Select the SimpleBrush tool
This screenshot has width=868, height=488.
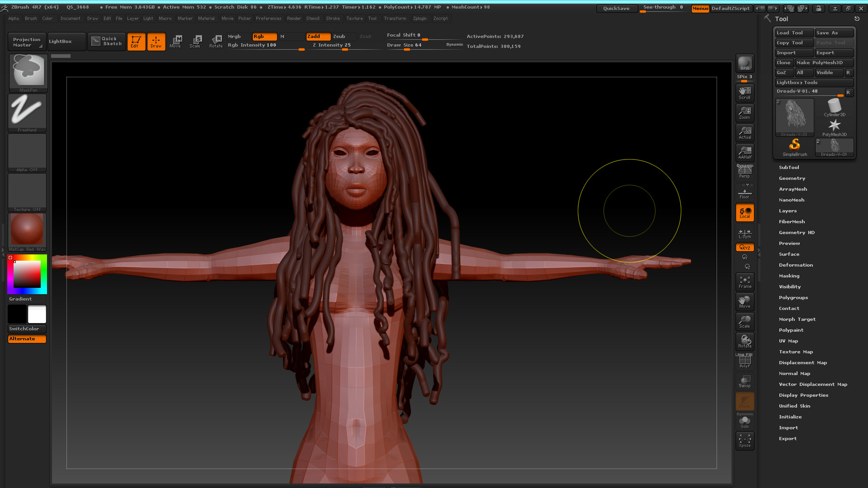pos(794,147)
